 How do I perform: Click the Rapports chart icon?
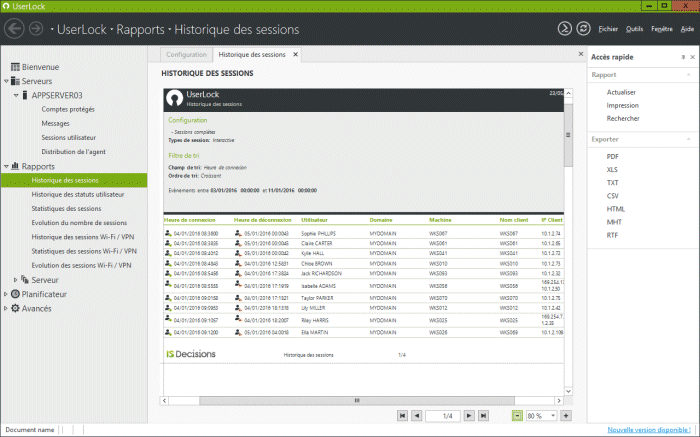pyautogui.click(x=15, y=166)
